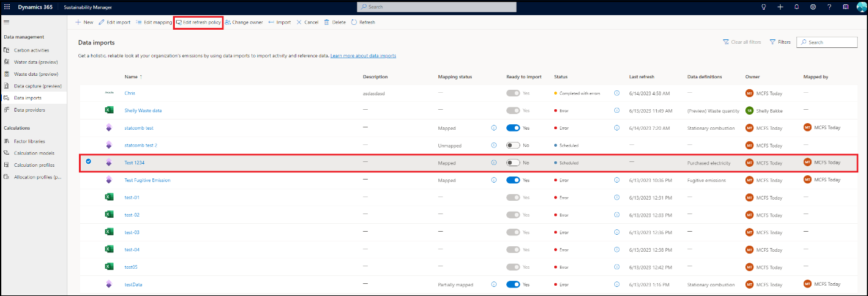The width and height of the screenshot is (868, 296).
Task: Follow Learn more about data imports link
Action: (363, 55)
